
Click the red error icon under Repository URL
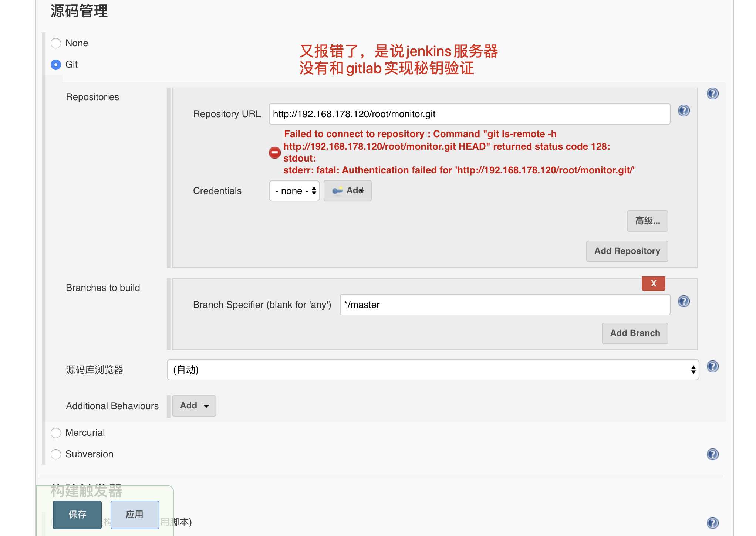tap(274, 152)
